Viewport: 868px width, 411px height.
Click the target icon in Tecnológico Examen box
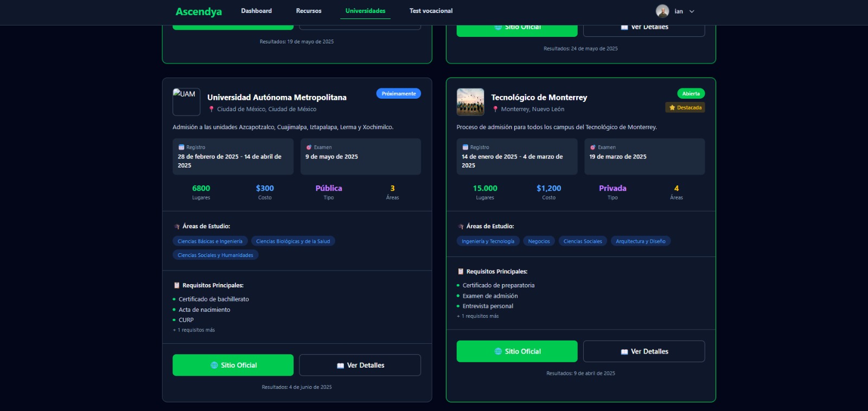(593, 147)
